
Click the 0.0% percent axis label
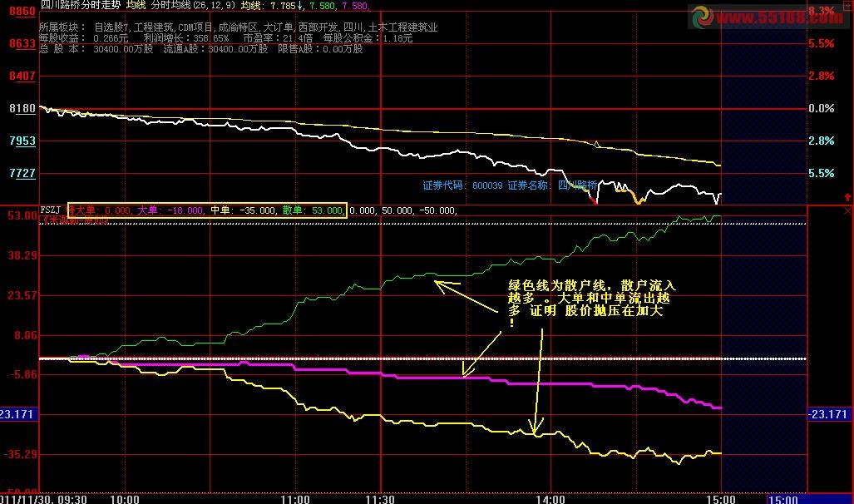822,108
